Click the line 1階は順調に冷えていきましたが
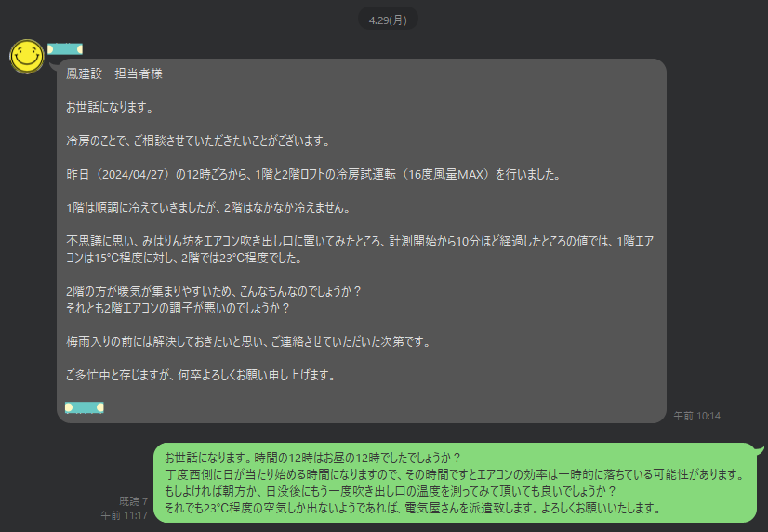The height and width of the screenshot is (532, 768). [x=209, y=207]
